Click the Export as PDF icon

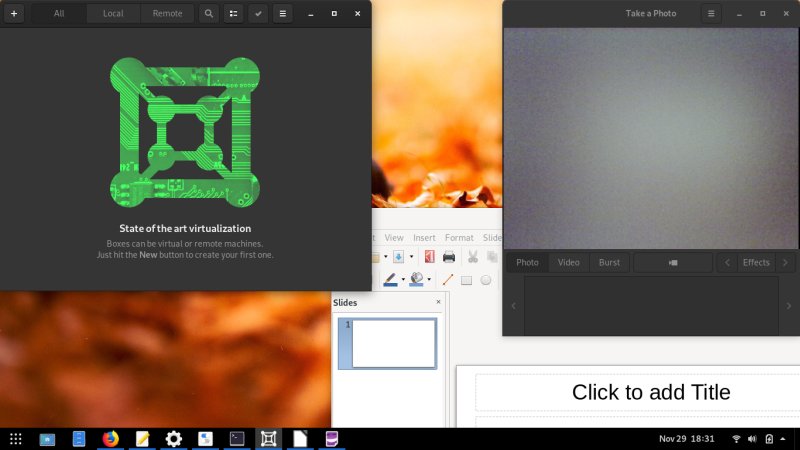429,257
